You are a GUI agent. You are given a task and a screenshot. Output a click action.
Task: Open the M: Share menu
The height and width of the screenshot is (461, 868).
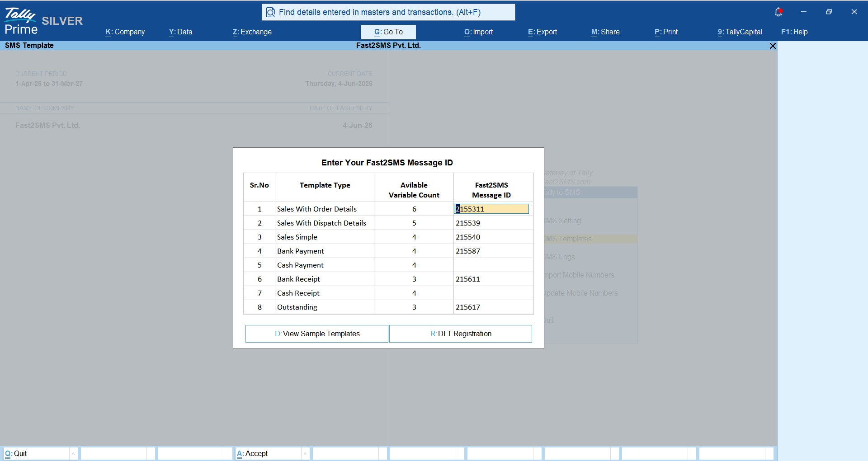(x=605, y=32)
